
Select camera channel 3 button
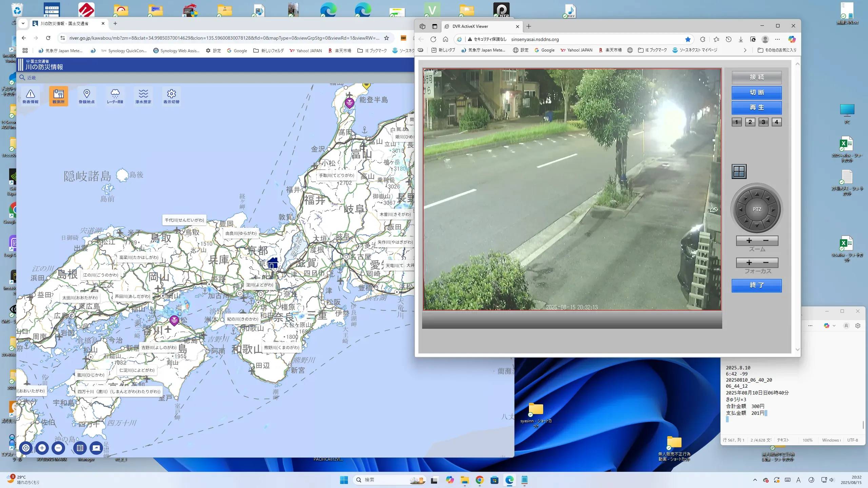point(763,122)
